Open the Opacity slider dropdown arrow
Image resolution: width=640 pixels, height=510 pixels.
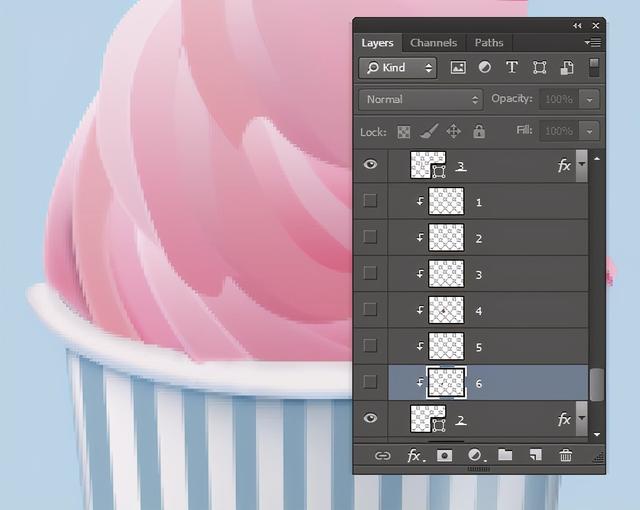pos(589,100)
